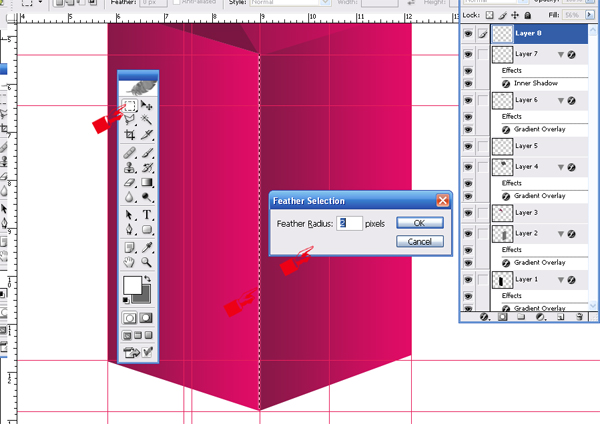
Task: Collapse Layer 7 effects triangle
Action: [561, 55]
